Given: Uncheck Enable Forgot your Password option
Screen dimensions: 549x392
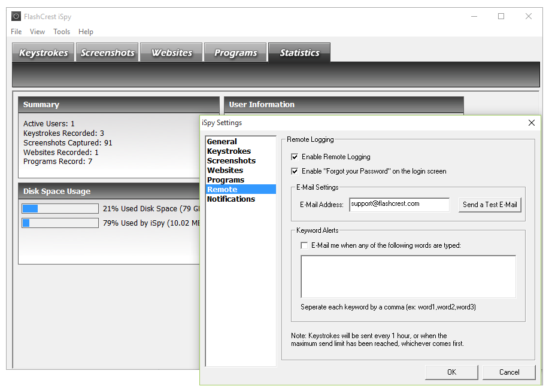Looking at the screenshot, I should pos(295,171).
